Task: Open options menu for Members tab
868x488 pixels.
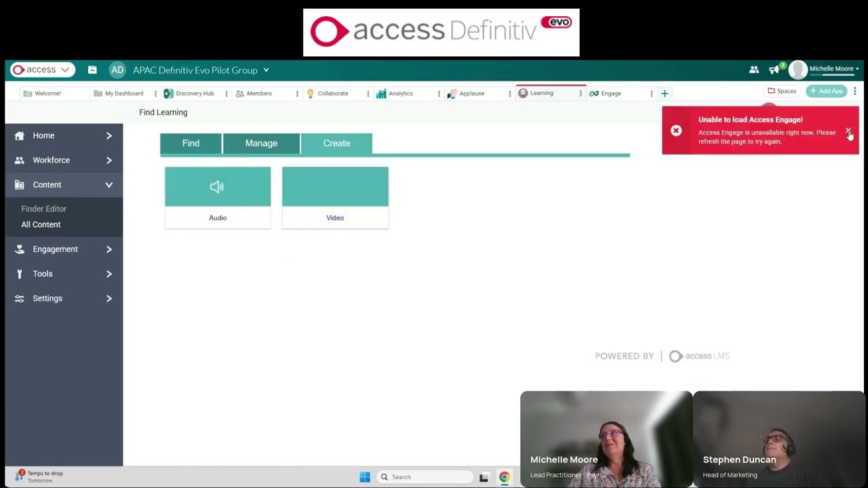Action: click(x=297, y=94)
